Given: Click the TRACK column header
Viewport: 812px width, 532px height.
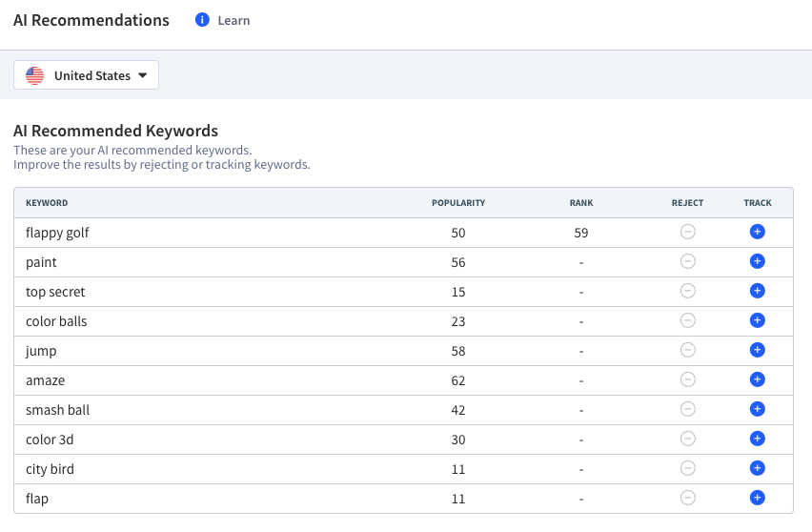Looking at the screenshot, I should [758, 202].
